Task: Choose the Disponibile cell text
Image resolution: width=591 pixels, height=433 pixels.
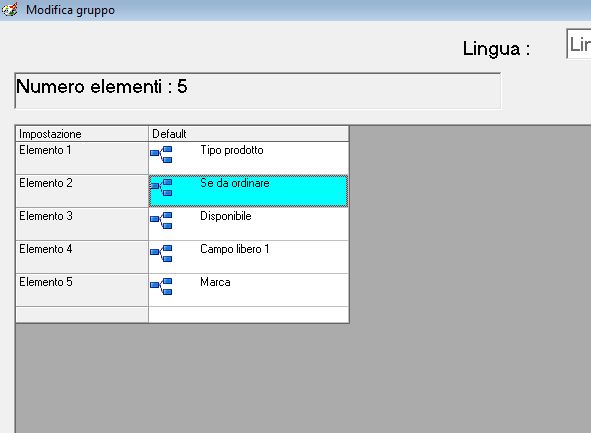Action: [x=226, y=216]
